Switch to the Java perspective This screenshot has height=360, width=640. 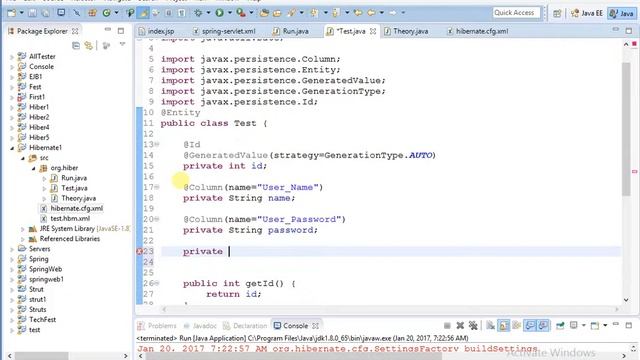[x=622, y=13]
